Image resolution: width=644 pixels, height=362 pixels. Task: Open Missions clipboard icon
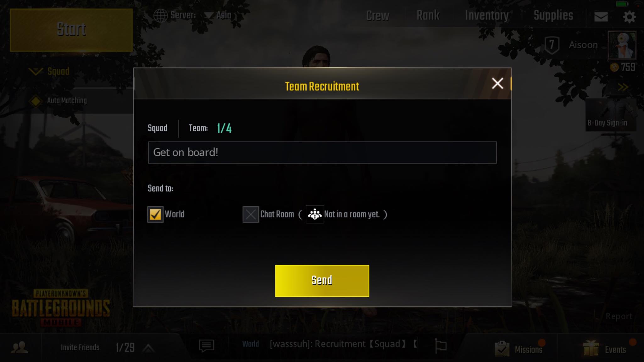[502, 348]
